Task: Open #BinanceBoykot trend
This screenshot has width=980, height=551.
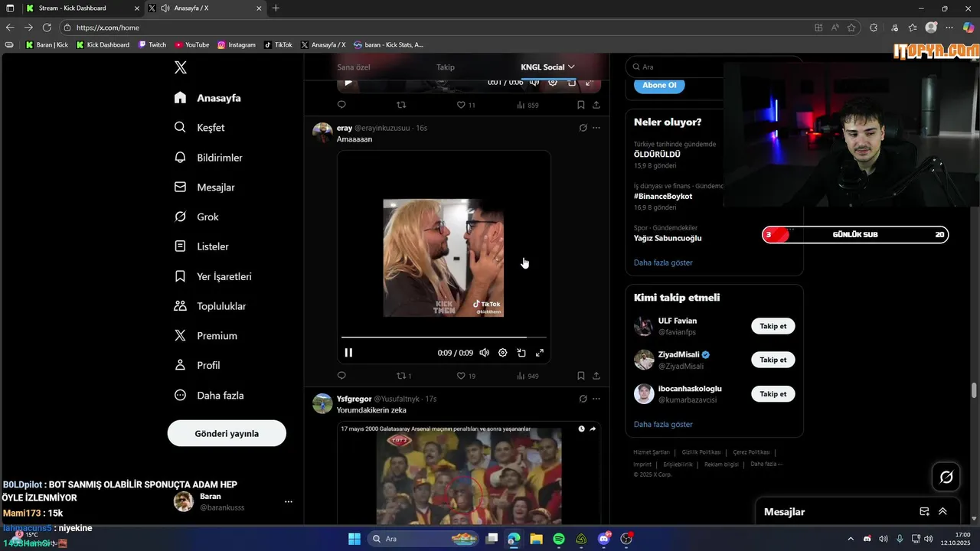Action: click(663, 196)
